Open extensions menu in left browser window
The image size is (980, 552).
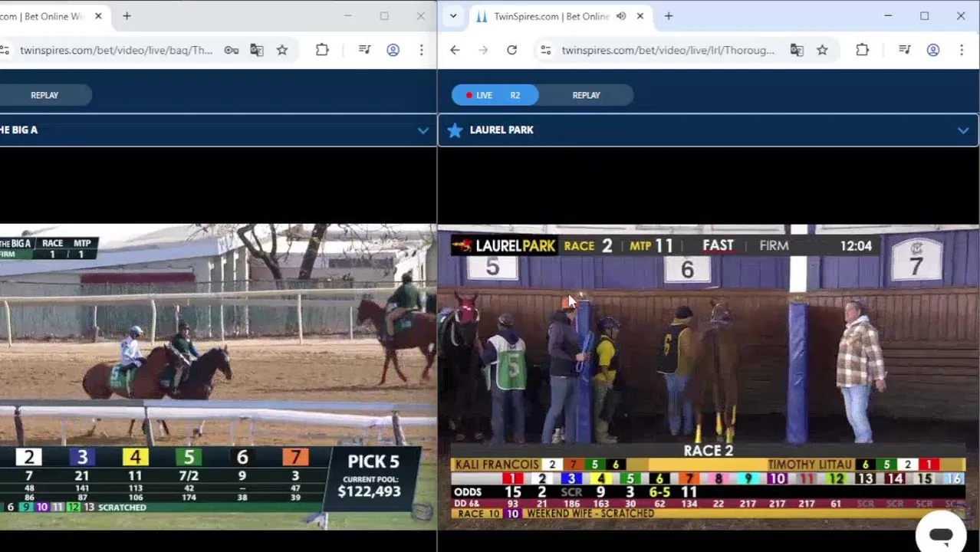coord(322,50)
